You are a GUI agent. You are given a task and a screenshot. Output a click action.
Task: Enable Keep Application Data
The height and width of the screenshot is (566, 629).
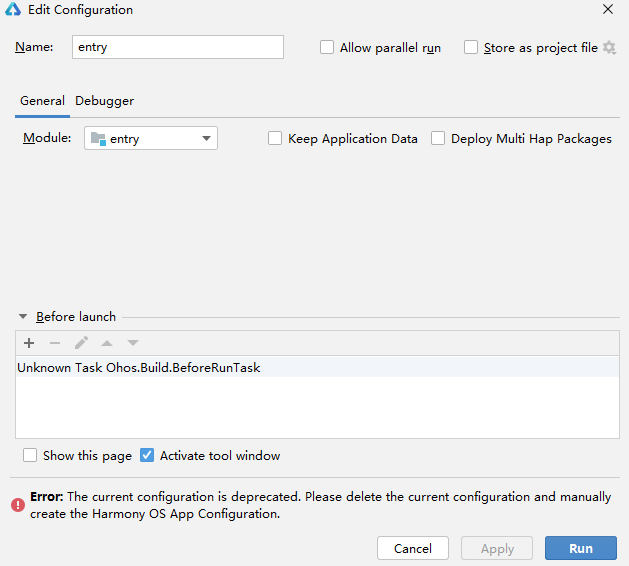tap(275, 138)
